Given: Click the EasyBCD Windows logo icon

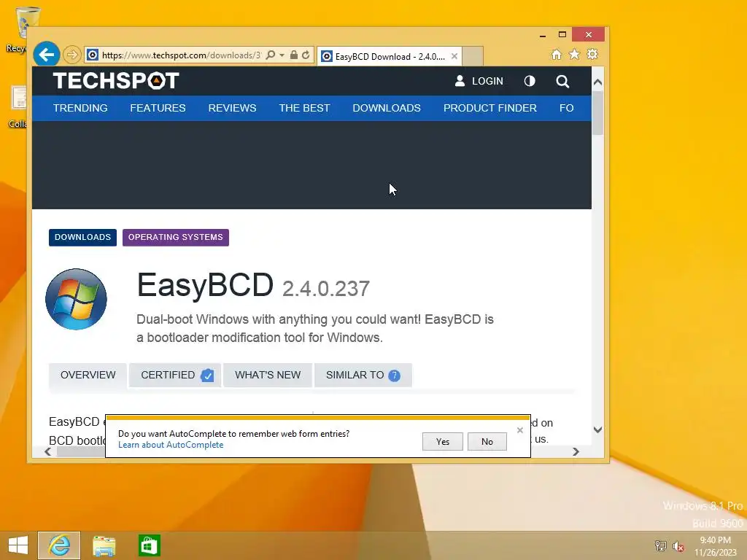Looking at the screenshot, I should tap(76, 299).
